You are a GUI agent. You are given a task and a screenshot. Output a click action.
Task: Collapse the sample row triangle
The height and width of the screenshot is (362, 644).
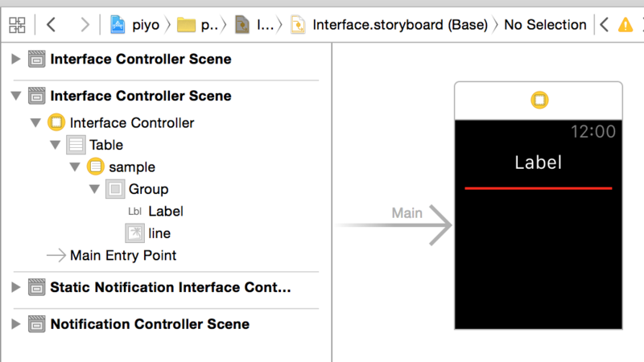click(75, 167)
